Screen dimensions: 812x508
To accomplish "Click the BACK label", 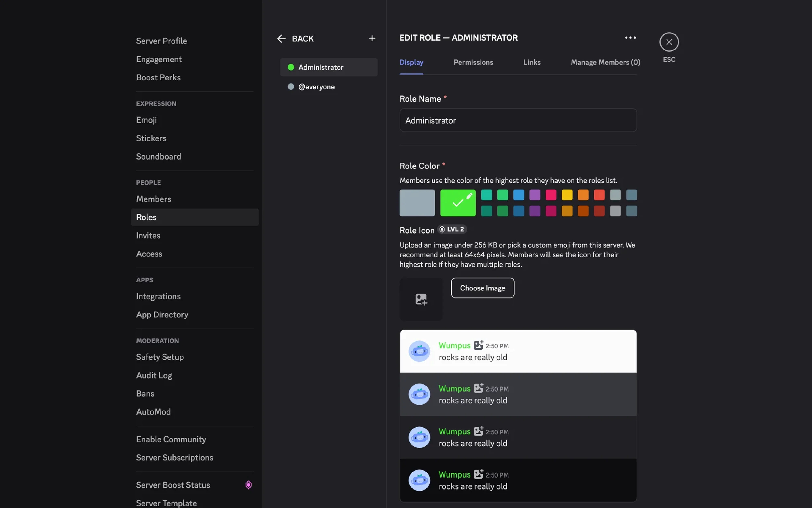I will coord(303,39).
